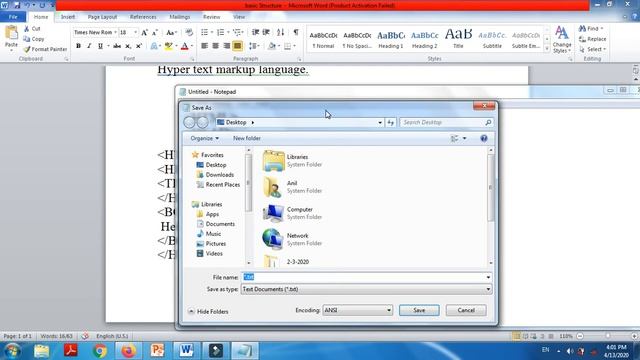640x360 pixels.
Task: Click Back arrow in Save As dialog
Action: pyautogui.click(x=189, y=122)
